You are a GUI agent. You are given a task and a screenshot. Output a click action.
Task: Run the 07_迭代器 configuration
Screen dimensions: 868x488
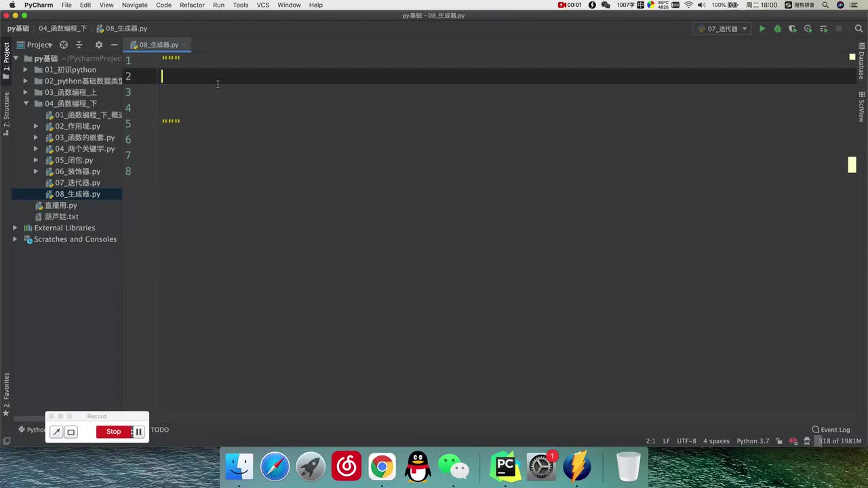[762, 28]
